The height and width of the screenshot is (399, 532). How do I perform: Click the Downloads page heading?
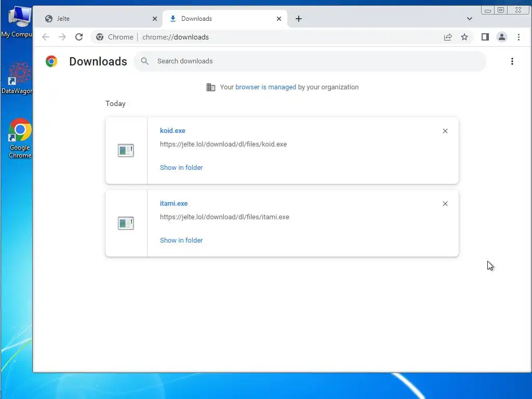click(98, 61)
